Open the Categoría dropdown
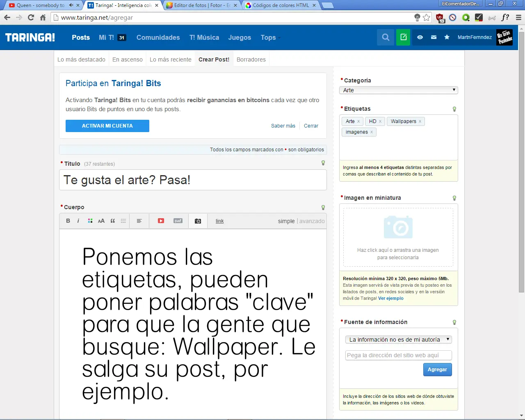The image size is (525, 420). point(399,90)
